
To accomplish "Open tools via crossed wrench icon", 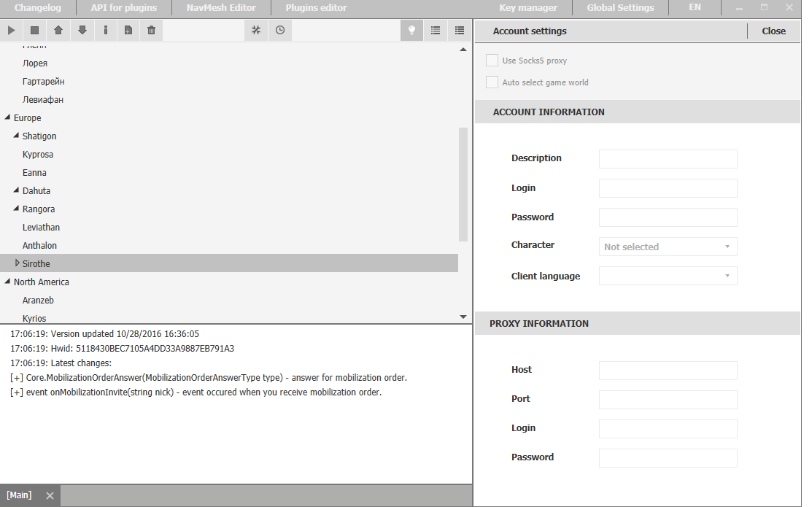I will pyautogui.click(x=256, y=31).
